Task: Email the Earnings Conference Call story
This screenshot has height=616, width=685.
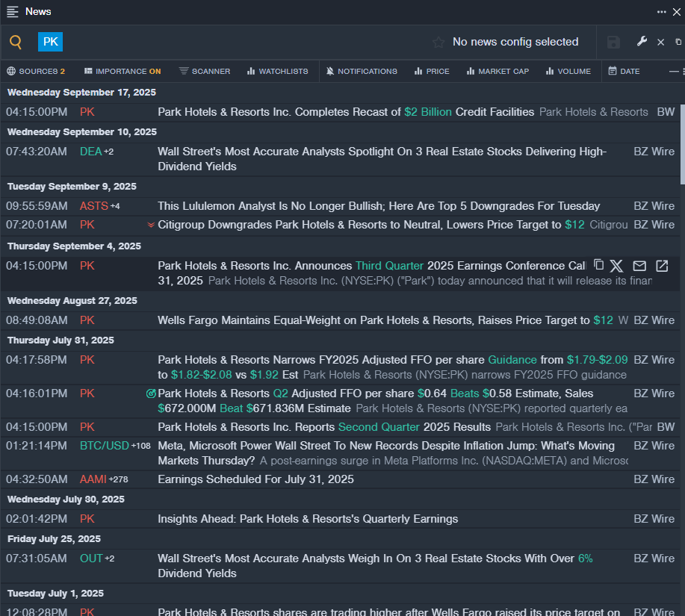Action: click(639, 266)
